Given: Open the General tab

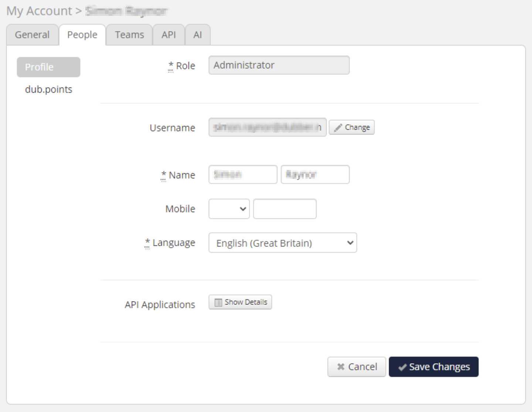Looking at the screenshot, I should (x=32, y=35).
